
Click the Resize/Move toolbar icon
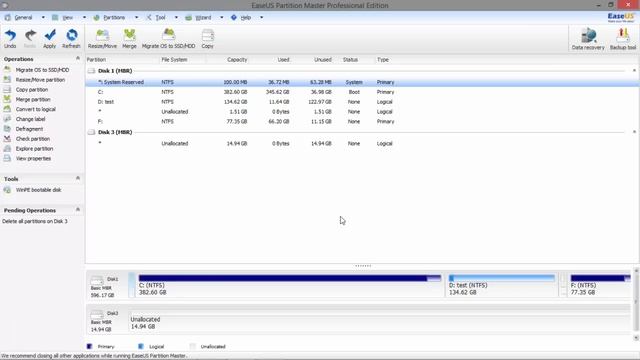[x=102, y=36]
